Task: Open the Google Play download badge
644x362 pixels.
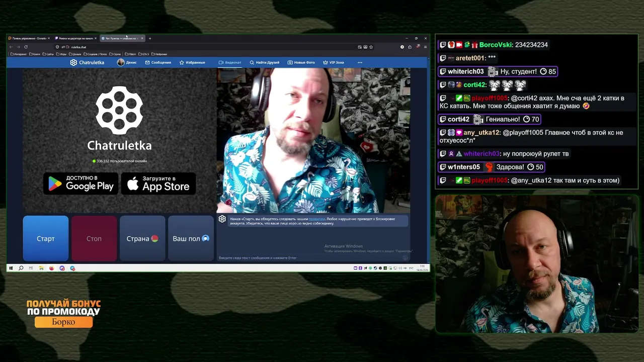Action: click(x=81, y=184)
